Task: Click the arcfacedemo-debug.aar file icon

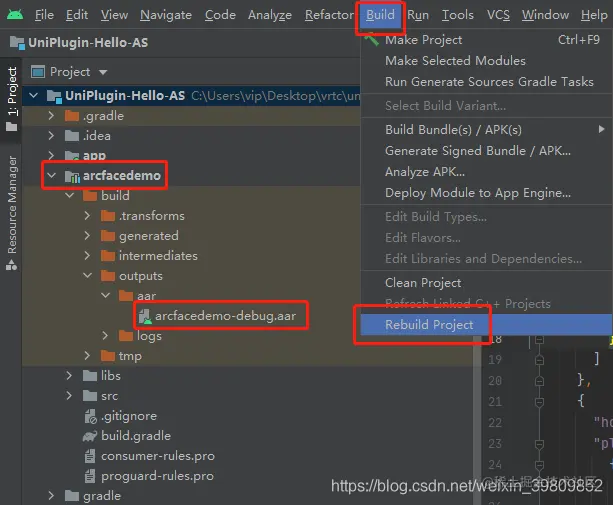Action: (x=145, y=316)
